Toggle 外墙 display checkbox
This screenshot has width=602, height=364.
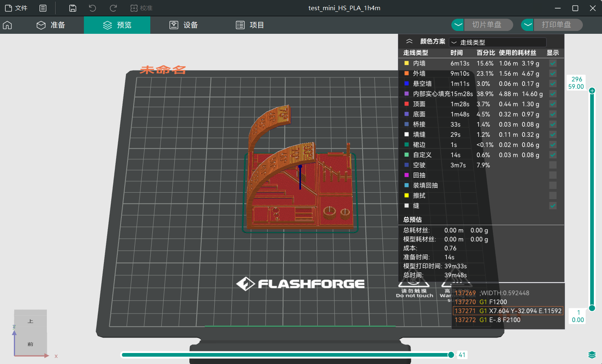coord(553,73)
